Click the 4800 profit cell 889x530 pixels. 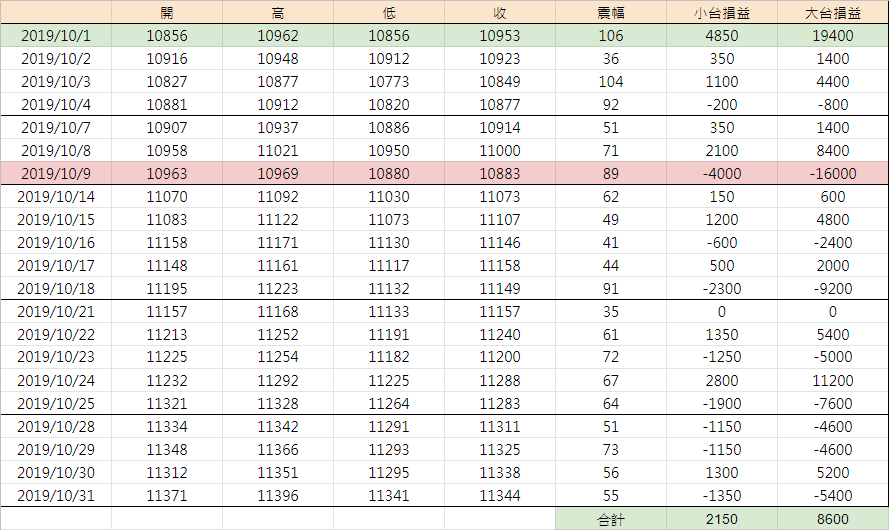point(833,219)
